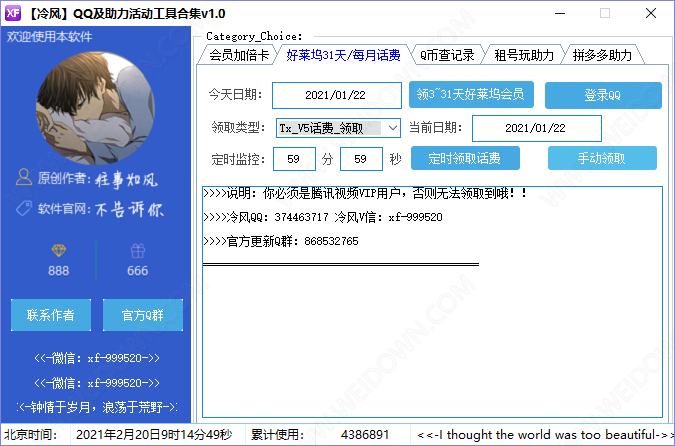The width and height of the screenshot is (675, 446).
Task: Click the person icon beside 原创作者
Action: 24,178
